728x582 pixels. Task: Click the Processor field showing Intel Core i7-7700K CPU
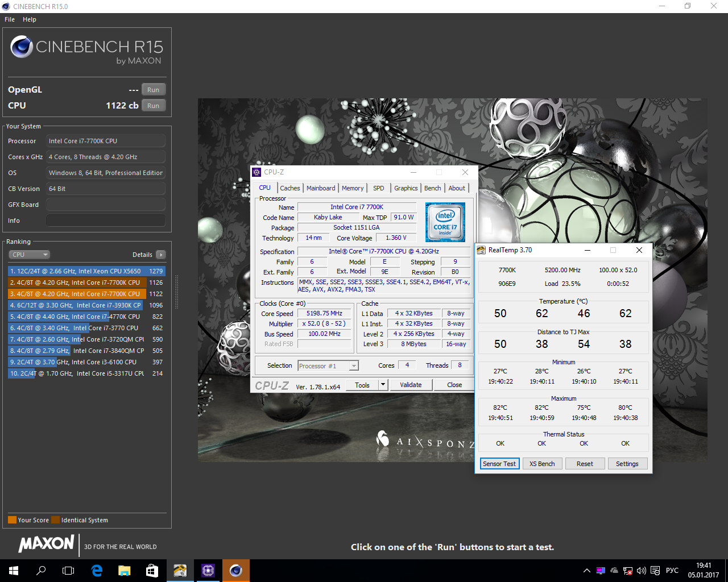point(106,141)
